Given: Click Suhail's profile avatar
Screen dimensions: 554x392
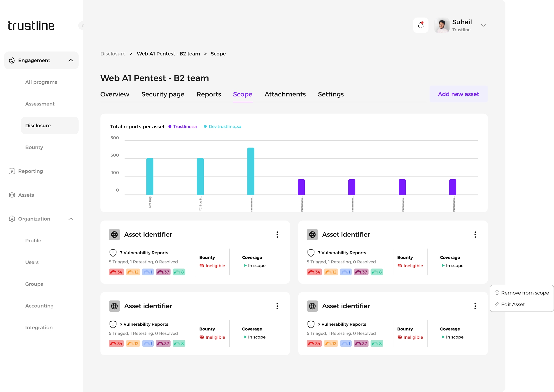Looking at the screenshot, I should coord(442,25).
